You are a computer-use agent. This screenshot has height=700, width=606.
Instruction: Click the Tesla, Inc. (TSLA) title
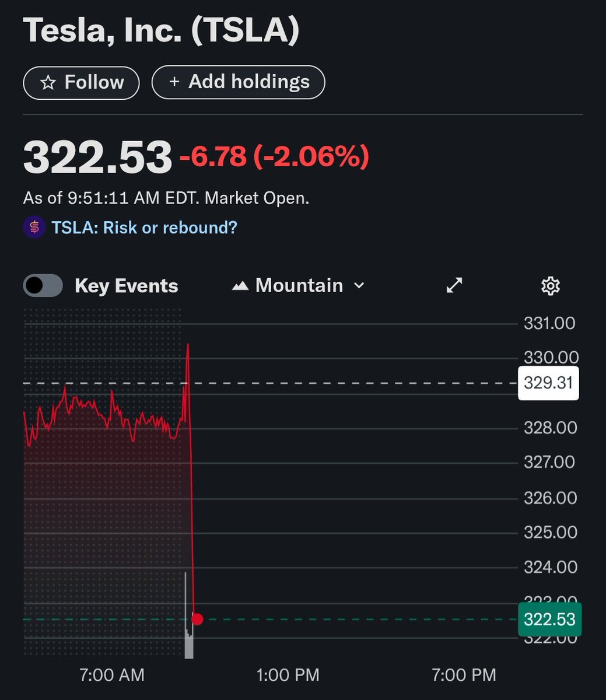(161, 31)
